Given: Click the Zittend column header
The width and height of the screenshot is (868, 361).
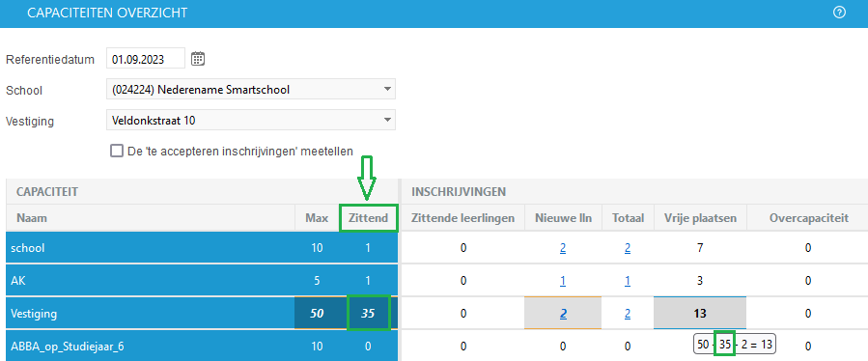Looking at the screenshot, I should pos(368,218).
